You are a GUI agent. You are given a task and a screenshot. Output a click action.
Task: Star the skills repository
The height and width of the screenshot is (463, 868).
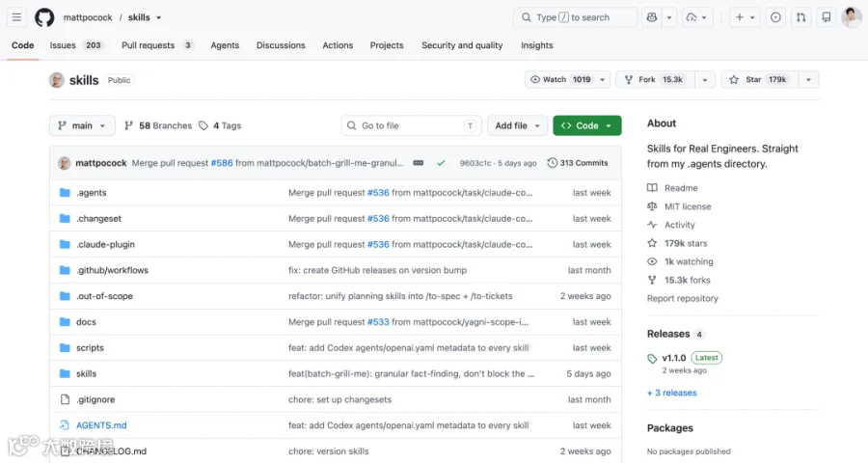[760, 80]
